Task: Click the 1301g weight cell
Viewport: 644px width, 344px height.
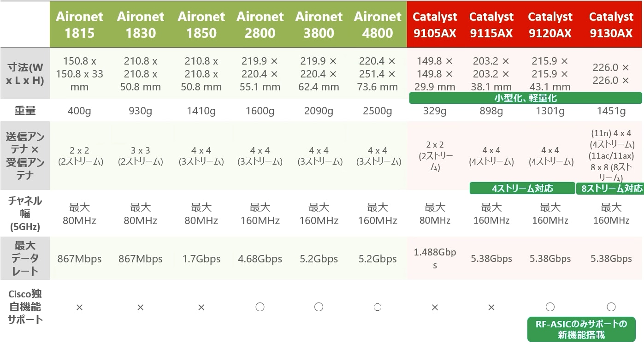Action: point(550,111)
